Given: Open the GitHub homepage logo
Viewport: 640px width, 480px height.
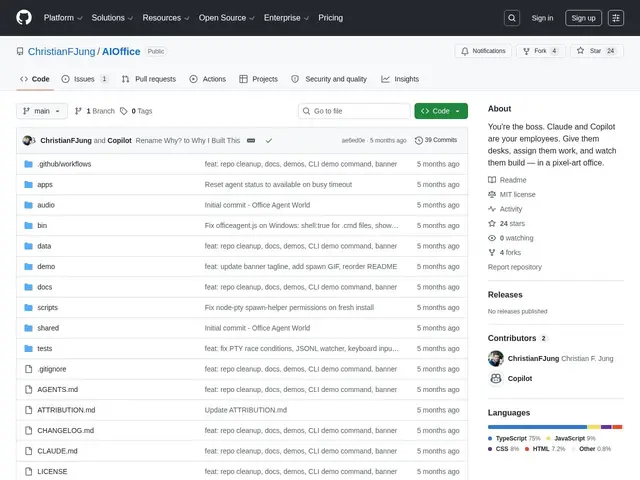Looking at the screenshot, I should pyautogui.click(x=24, y=18).
